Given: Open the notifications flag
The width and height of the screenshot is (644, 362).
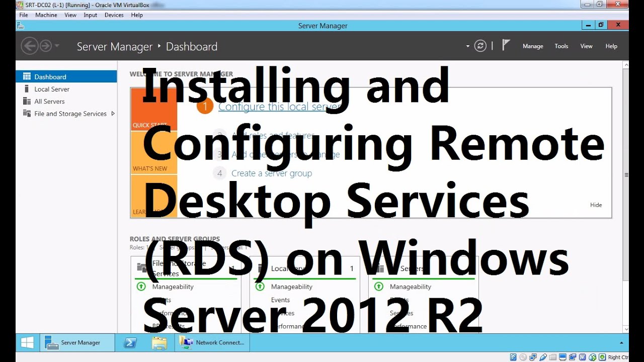Looking at the screenshot, I should 506,45.
